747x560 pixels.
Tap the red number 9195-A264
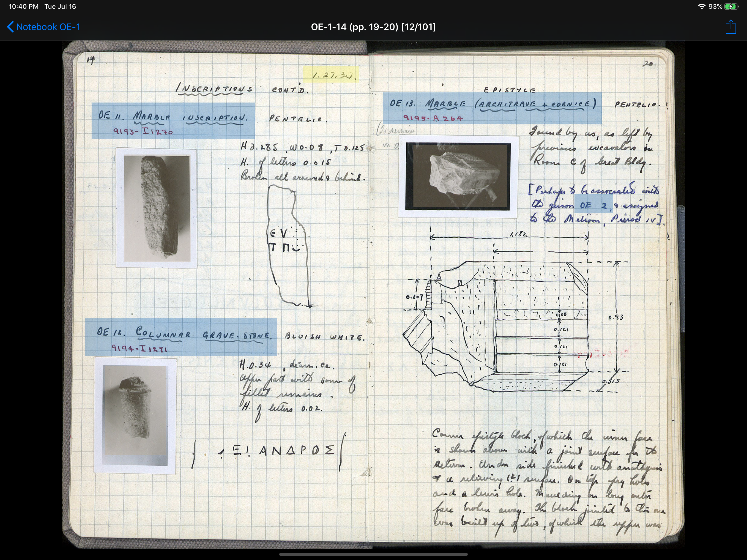click(433, 118)
